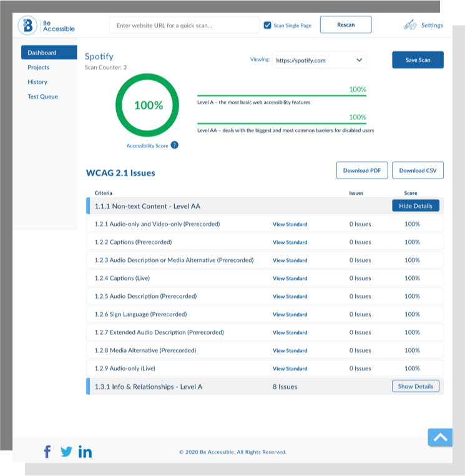Click the Be Accessible logo icon

pyautogui.click(x=27, y=26)
